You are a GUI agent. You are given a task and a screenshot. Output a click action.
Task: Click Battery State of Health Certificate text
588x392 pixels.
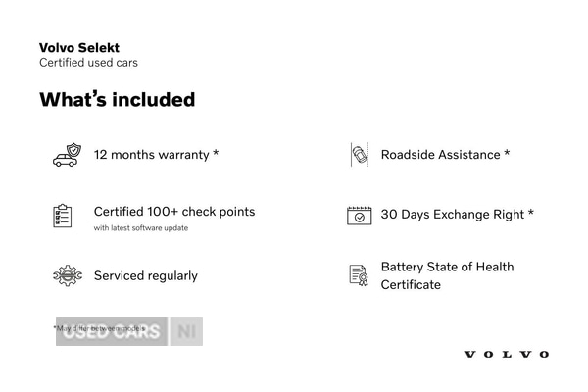[x=447, y=275]
